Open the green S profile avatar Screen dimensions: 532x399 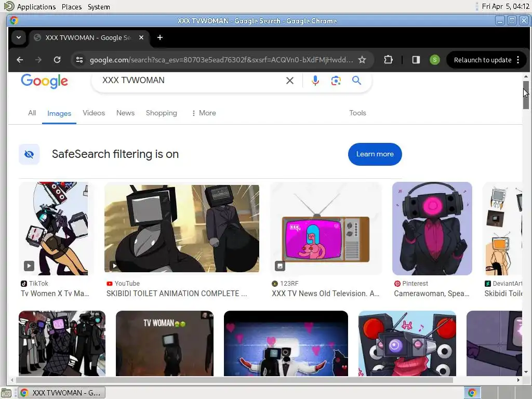point(435,60)
